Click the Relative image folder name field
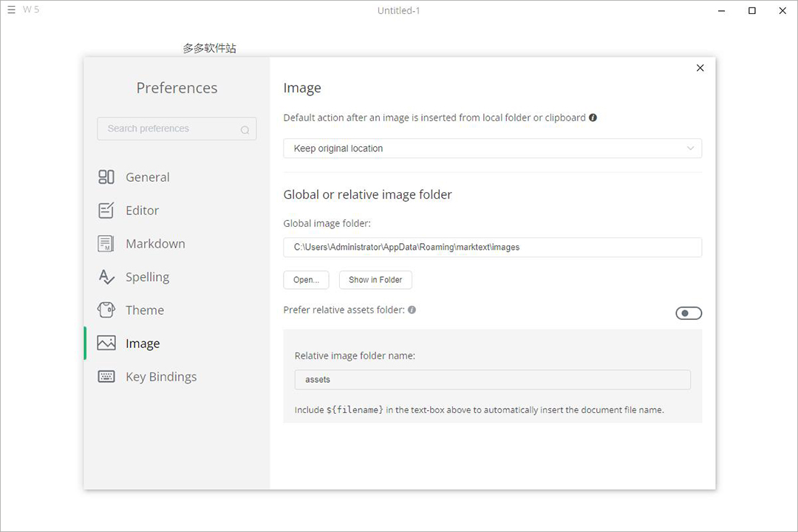Image resolution: width=798 pixels, height=532 pixels. pyautogui.click(x=492, y=380)
